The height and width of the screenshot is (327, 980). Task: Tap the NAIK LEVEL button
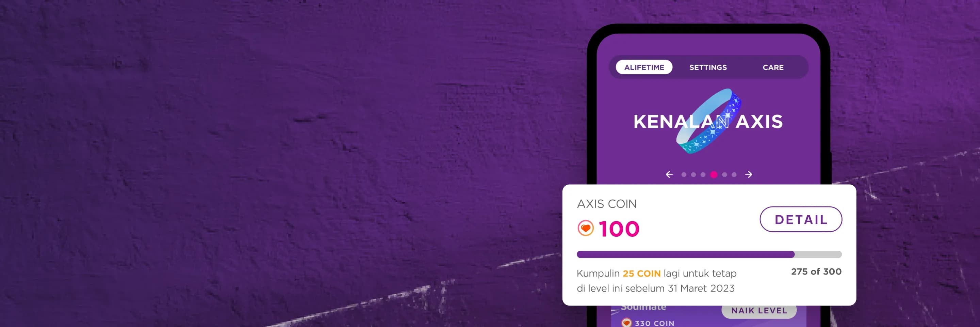(758, 311)
